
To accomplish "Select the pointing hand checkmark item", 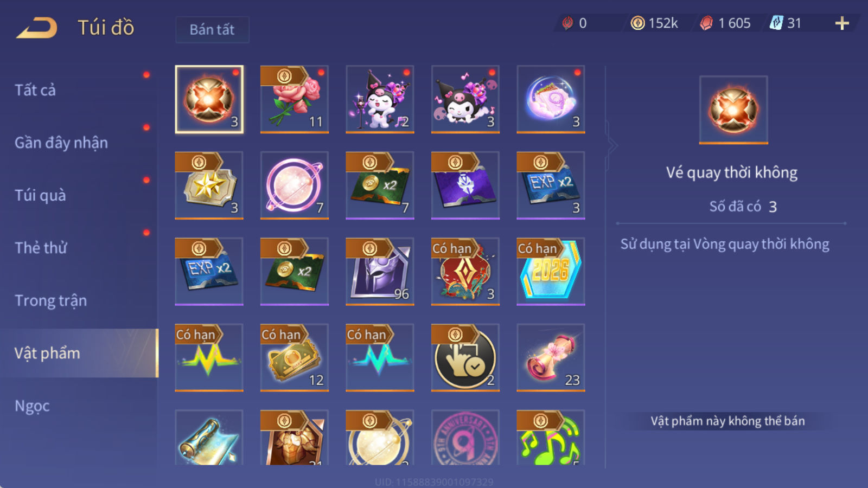I will (465, 357).
